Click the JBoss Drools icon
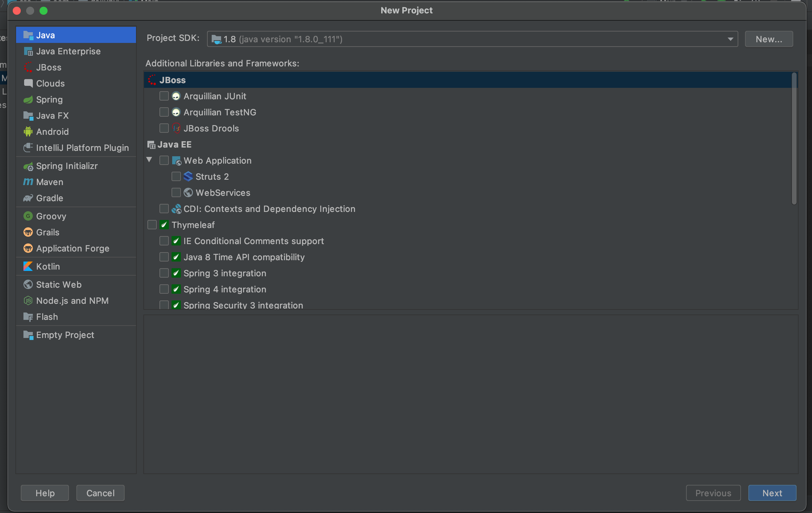 (x=176, y=128)
